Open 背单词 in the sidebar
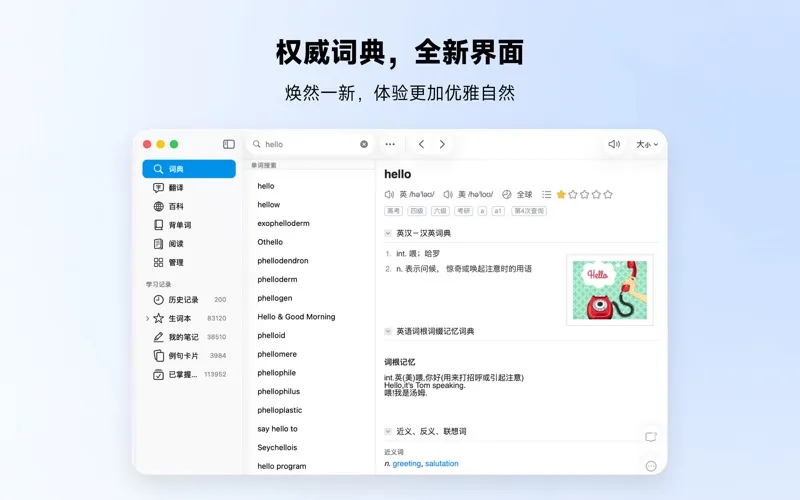 click(189, 225)
